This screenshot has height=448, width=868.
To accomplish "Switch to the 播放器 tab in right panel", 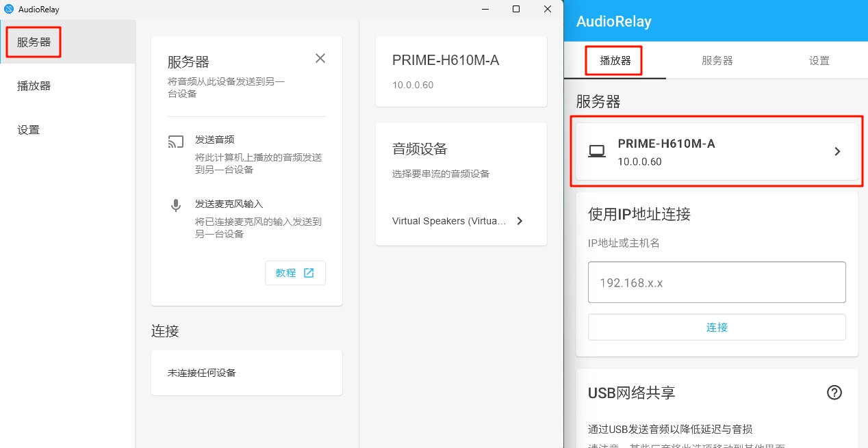I will [615, 61].
